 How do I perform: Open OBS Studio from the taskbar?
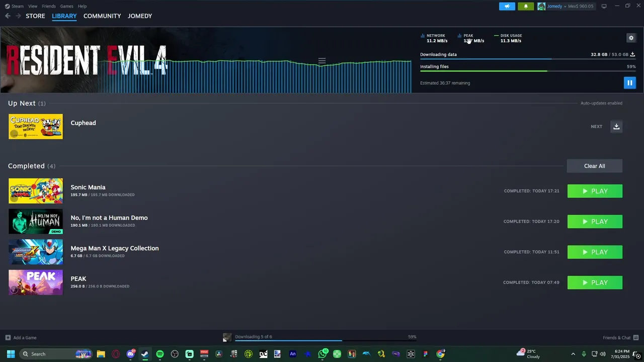175,354
